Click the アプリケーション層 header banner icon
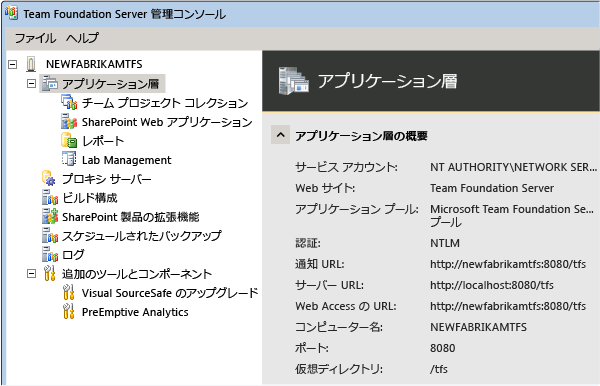Screen dimensions: 600x386 click(x=294, y=81)
